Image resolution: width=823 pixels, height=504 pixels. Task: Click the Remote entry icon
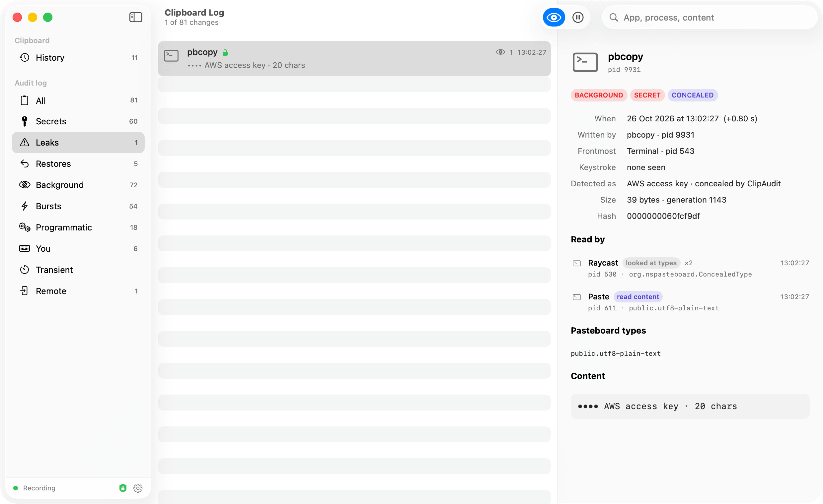[x=24, y=291]
